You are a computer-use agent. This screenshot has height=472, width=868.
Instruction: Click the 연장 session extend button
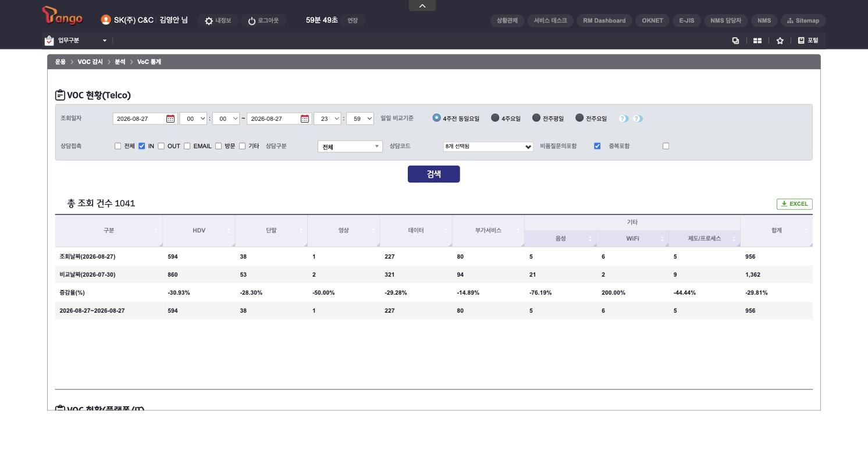point(353,21)
